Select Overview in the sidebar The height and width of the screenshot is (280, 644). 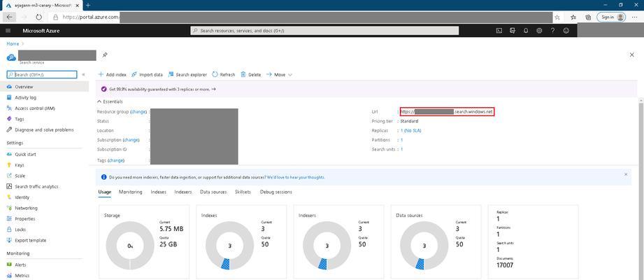44,87
